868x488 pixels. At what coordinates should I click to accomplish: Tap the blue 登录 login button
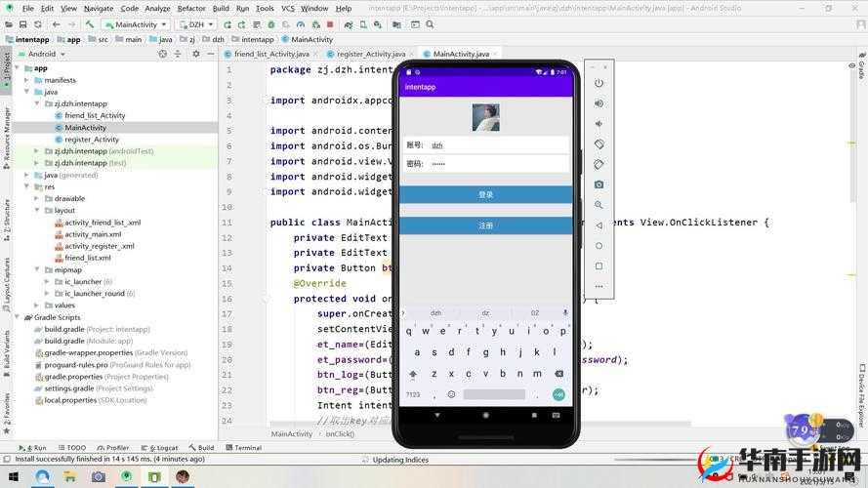[486, 194]
